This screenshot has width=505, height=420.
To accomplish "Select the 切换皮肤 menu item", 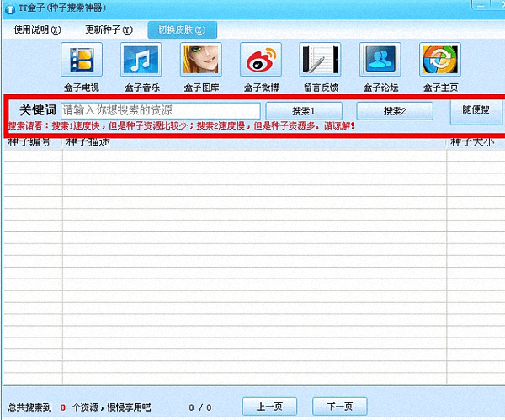I will point(181,29).
